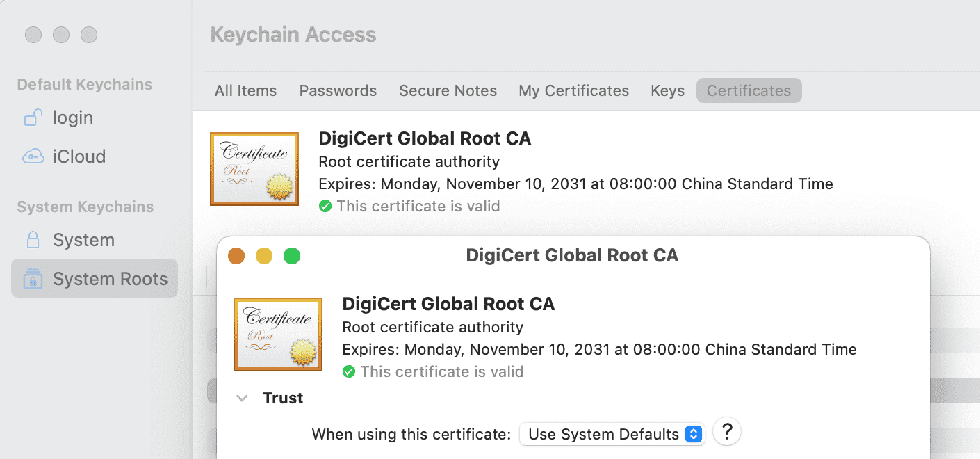The width and height of the screenshot is (980, 459).
Task: Switch to the Keys tab
Action: (x=667, y=91)
